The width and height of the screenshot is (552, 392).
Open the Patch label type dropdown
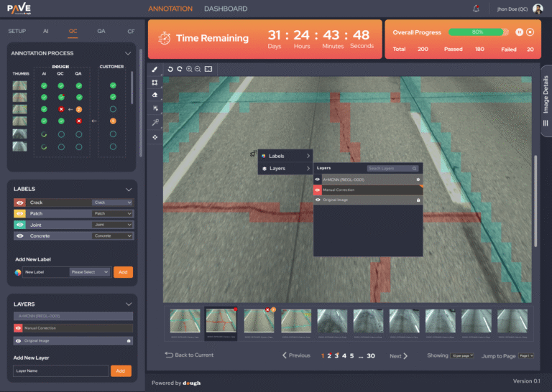point(112,213)
